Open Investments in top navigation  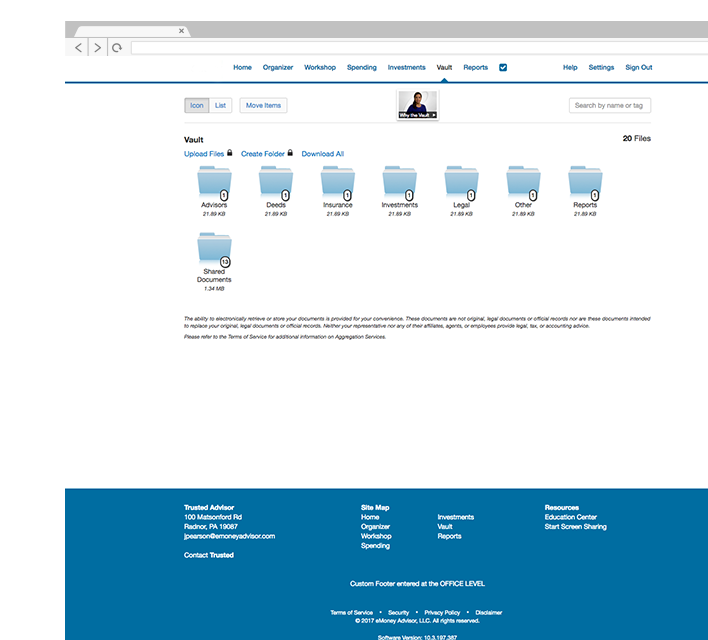pos(406,67)
